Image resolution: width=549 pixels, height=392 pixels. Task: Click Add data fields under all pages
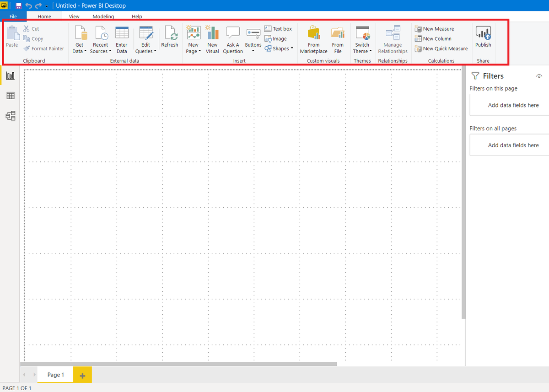[510, 145]
